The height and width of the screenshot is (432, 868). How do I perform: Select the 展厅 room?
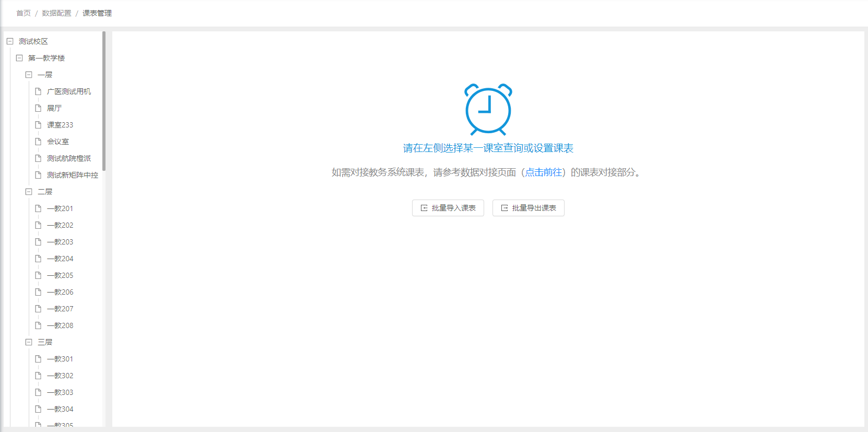[x=54, y=108]
